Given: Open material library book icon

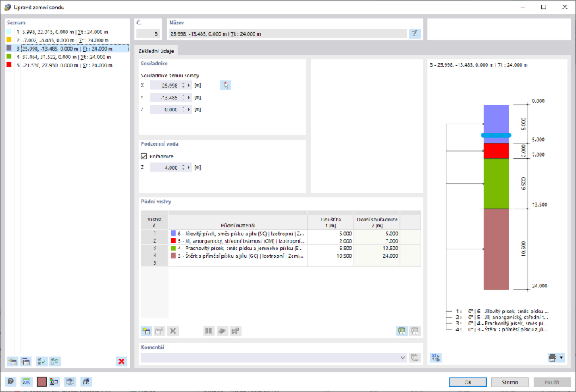Looking at the screenshot, I should (x=208, y=331).
